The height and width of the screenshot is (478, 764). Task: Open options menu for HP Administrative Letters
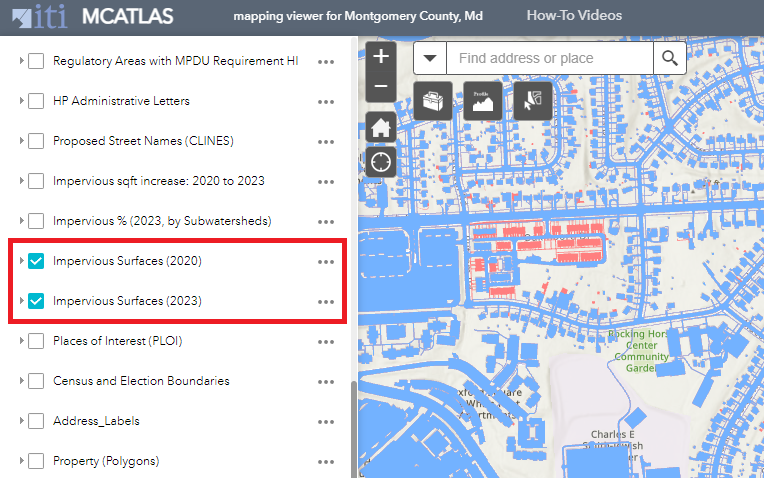point(325,101)
